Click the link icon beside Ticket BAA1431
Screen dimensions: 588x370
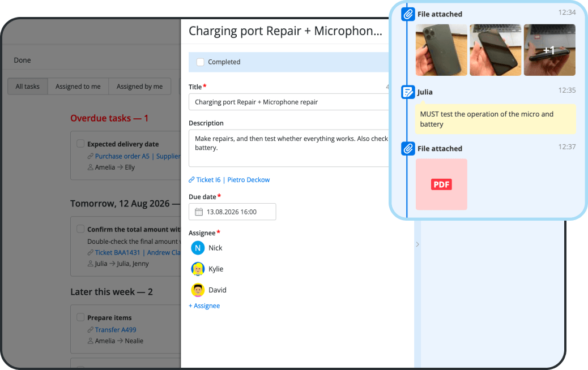(x=91, y=253)
